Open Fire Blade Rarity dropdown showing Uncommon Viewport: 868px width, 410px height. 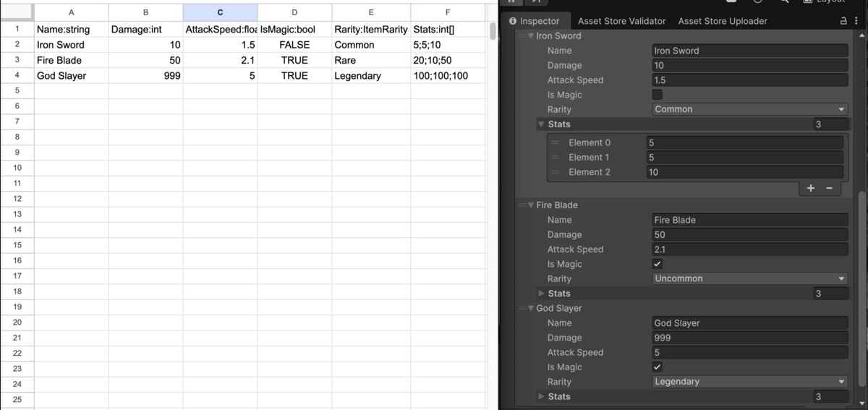(749, 278)
